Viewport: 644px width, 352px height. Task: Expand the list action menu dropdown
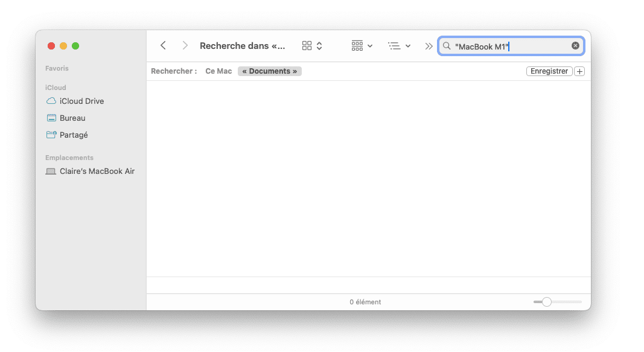tap(399, 46)
